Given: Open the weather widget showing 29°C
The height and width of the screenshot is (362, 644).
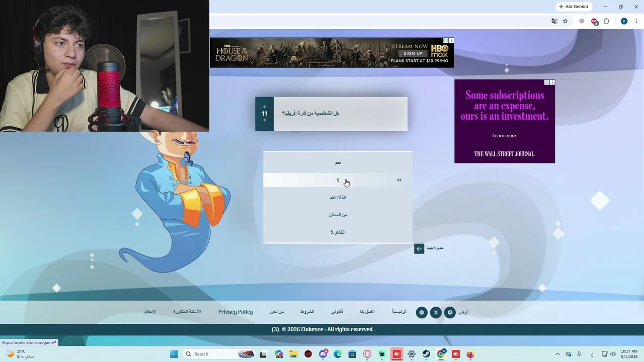Looking at the screenshot, I should [x=20, y=354].
